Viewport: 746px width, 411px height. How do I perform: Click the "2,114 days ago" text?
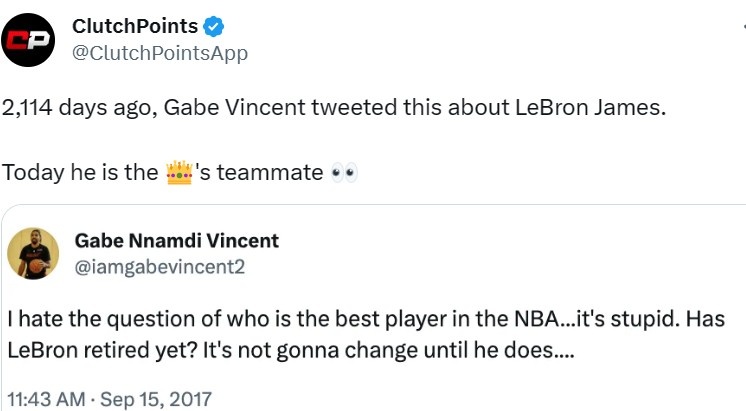79,108
